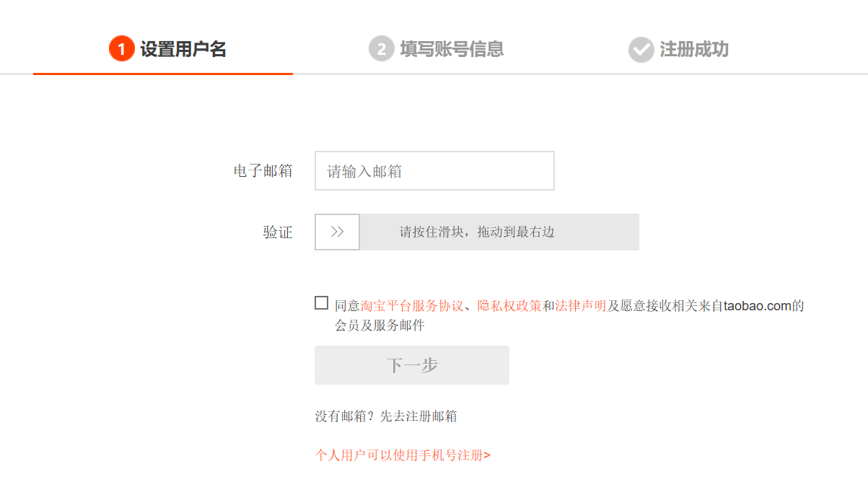The image size is (868, 503).
Task: Click the 验证 label text
Action: 278,232
